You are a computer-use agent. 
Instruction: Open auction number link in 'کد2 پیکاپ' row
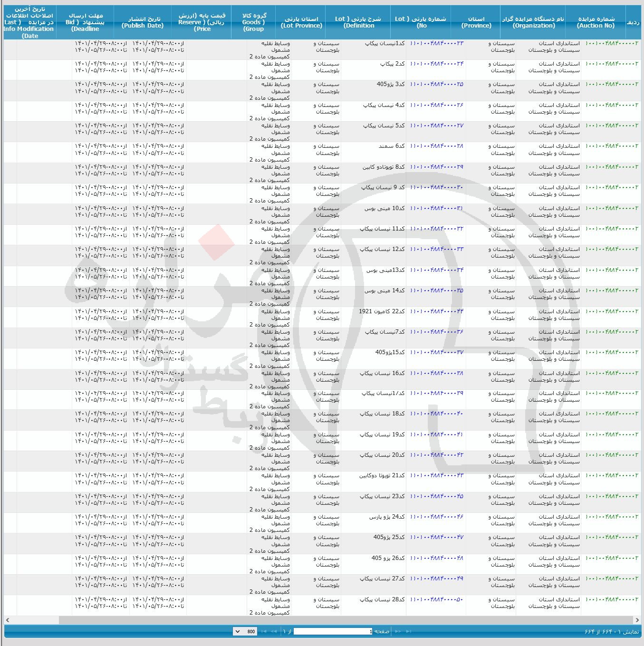612,64
